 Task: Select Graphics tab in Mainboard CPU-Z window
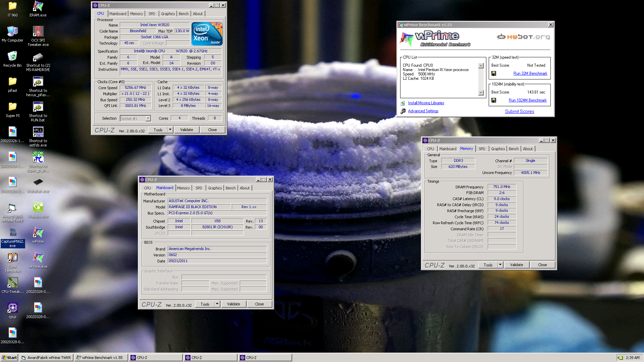click(x=215, y=188)
